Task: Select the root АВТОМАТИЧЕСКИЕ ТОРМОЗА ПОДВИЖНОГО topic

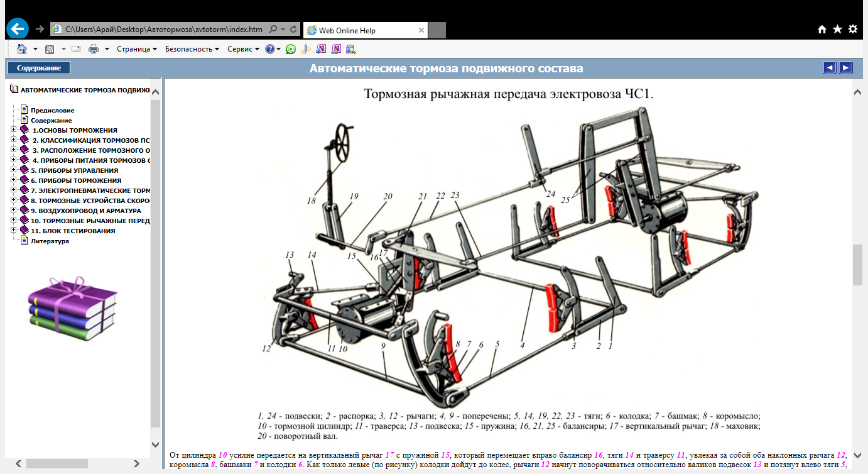Action: pyautogui.click(x=85, y=90)
